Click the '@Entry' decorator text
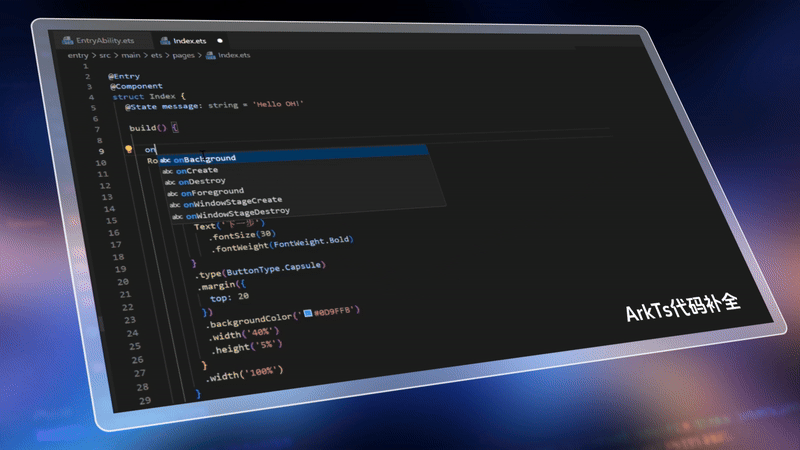The width and height of the screenshot is (800, 450). (124, 76)
